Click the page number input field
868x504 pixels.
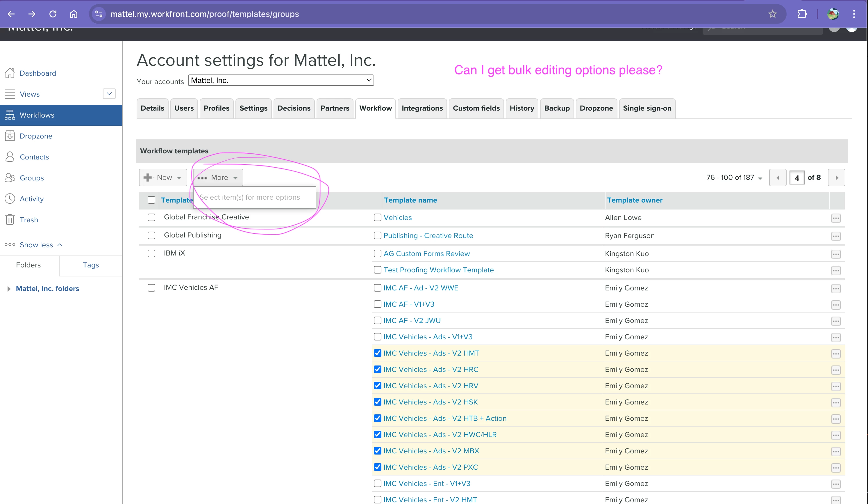pyautogui.click(x=796, y=178)
